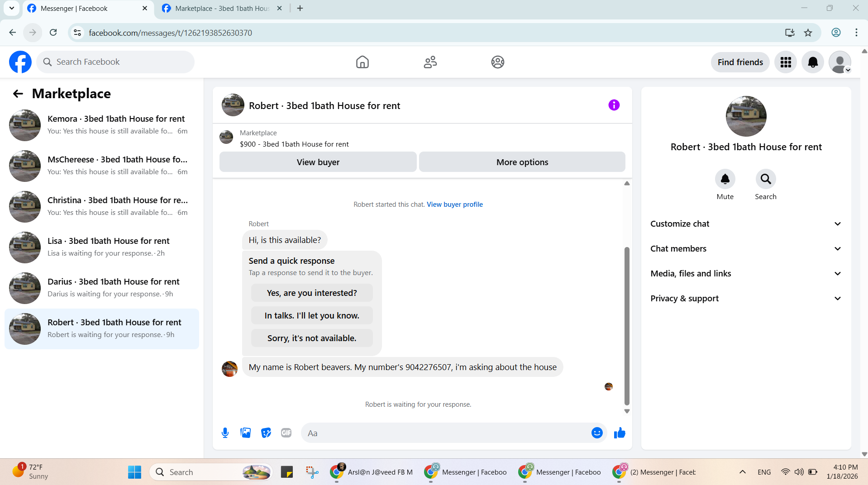Click the View buyer button
Image resolution: width=868 pixels, height=485 pixels.
tap(318, 162)
